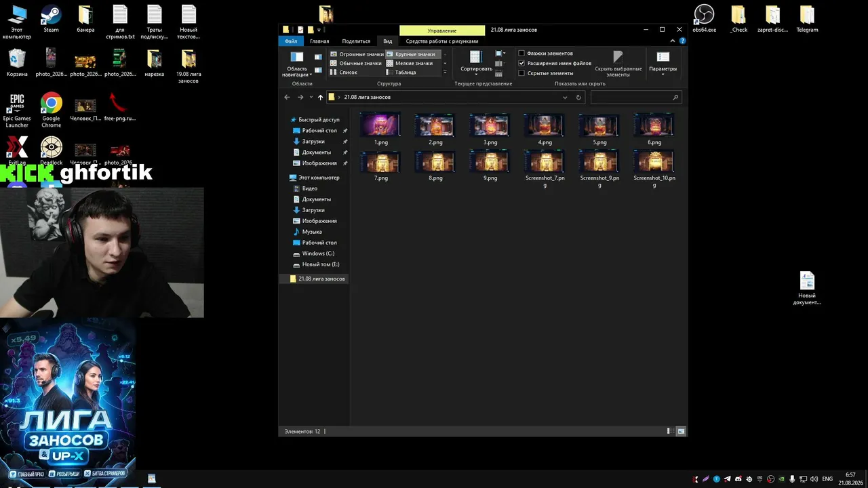This screenshot has height=488, width=868.
Task: Switch to details view in status bar
Action: pos(670,431)
